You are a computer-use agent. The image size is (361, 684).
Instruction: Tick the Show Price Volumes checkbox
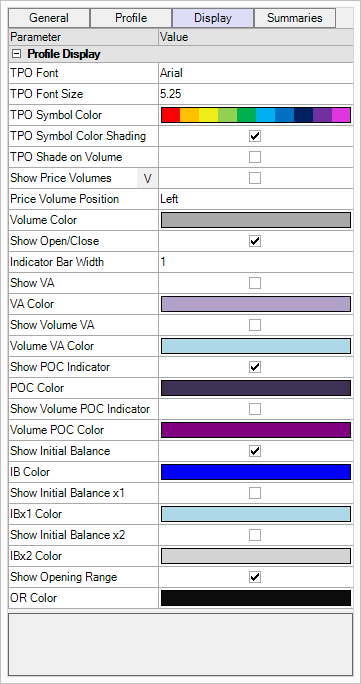coord(255,178)
